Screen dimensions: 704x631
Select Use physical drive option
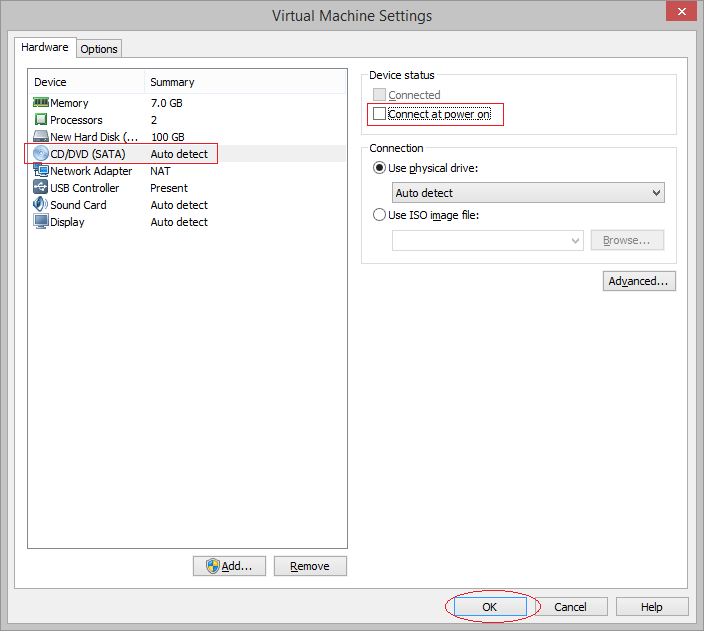point(379,168)
